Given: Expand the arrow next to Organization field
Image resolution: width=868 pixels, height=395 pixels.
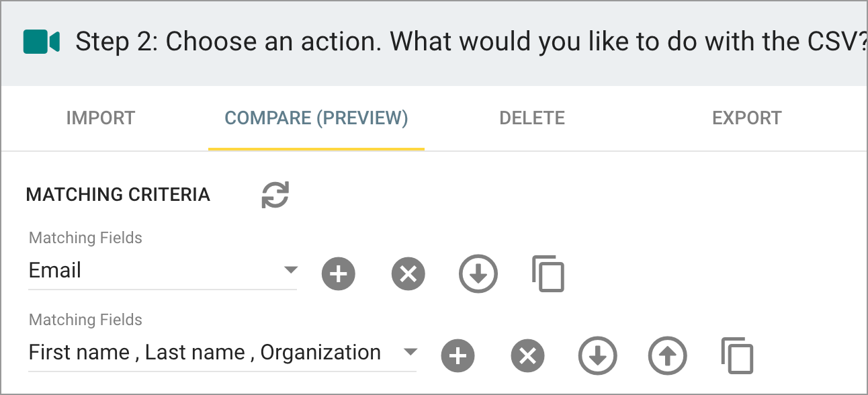Looking at the screenshot, I should coord(410,352).
